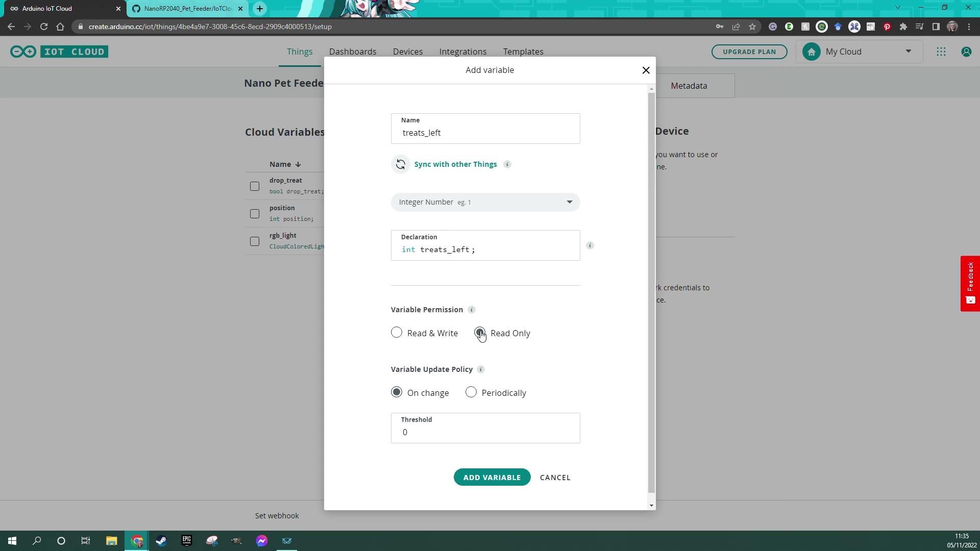Click the sync icon beside Sync with other Things
Viewport: 980px width, 551px height.
point(401,164)
